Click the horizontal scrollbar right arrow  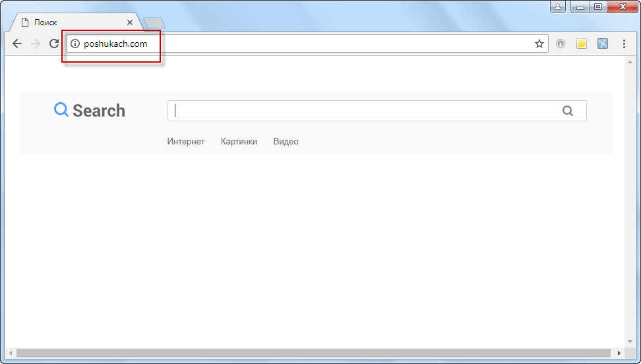pos(620,353)
